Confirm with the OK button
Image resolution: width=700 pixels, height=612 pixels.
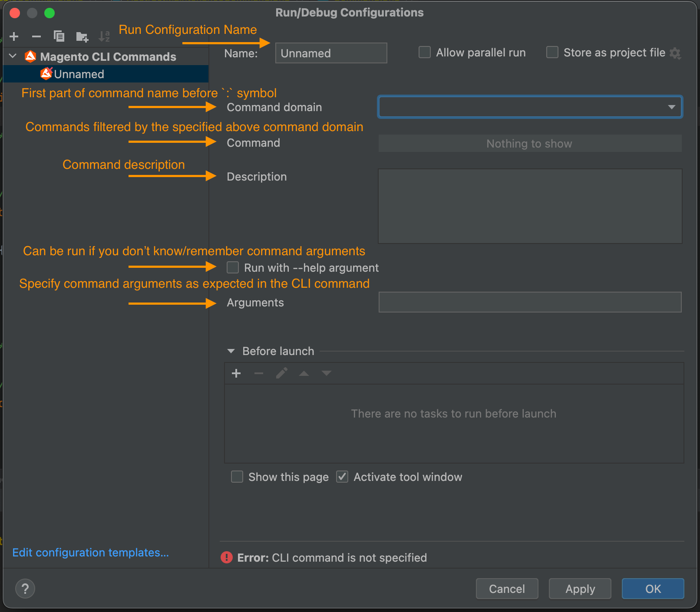(x=653, y=589)
